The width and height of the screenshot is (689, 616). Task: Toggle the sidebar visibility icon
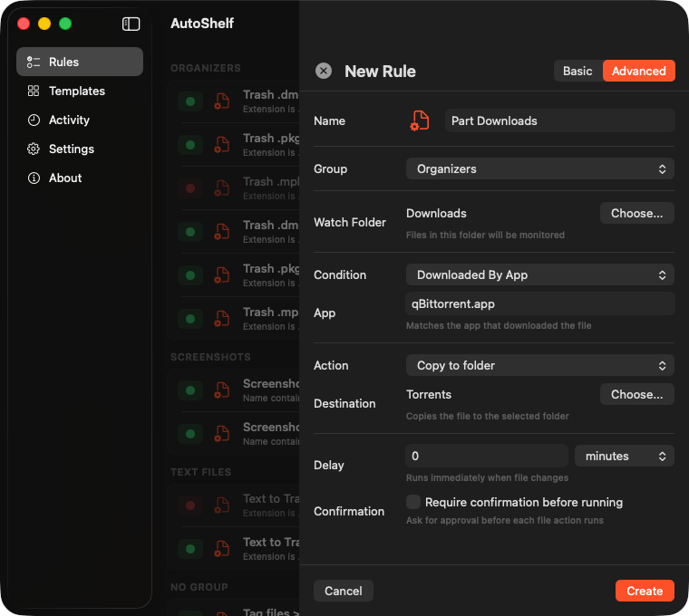point(131,24)
